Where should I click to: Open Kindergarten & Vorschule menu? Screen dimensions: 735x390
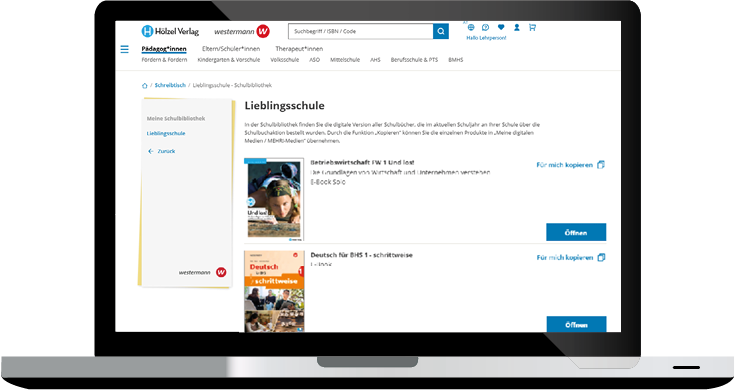(229, 60)
